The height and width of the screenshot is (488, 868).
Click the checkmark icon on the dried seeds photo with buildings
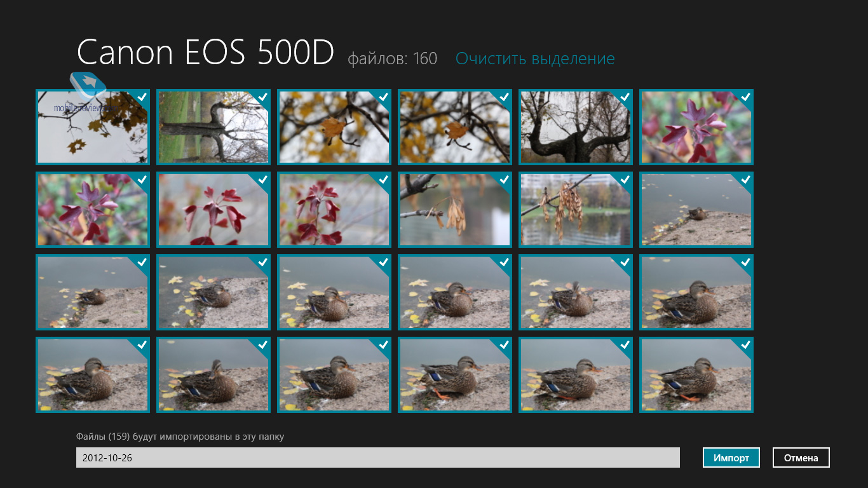625,180
